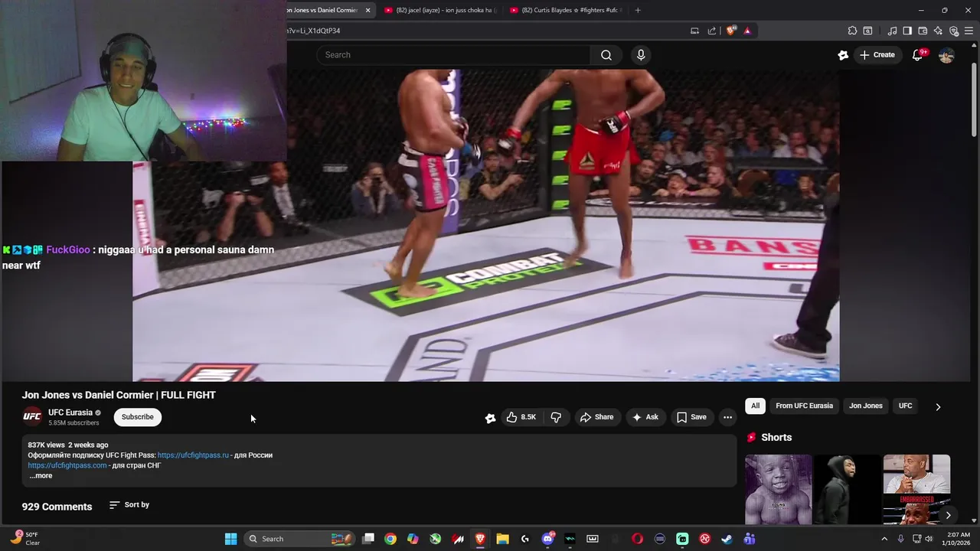
Task: Select the Jon Jones filter chip
Action: tap(866, 406)
